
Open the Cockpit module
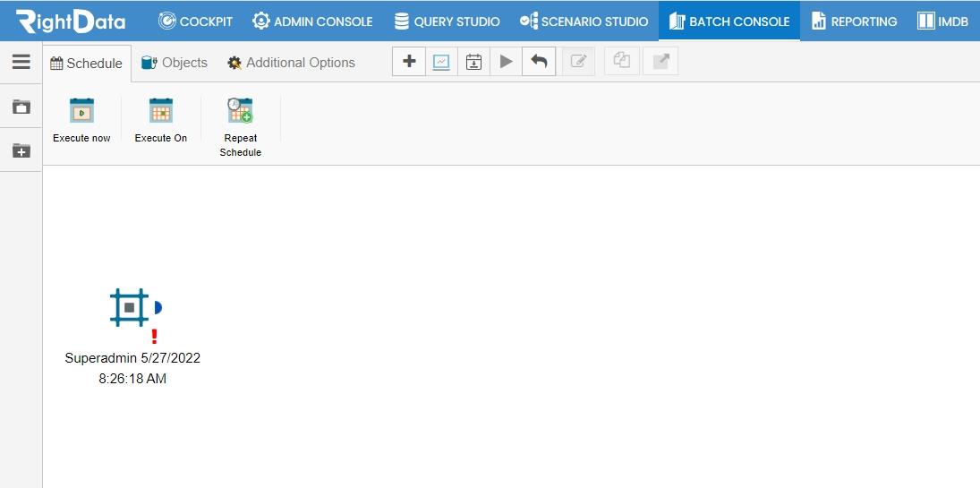[195, 21]
